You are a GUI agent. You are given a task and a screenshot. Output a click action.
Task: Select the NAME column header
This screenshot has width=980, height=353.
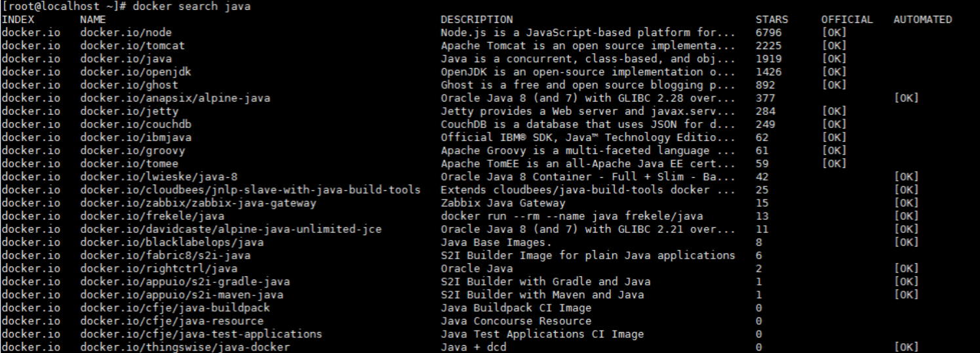point(93,19)
